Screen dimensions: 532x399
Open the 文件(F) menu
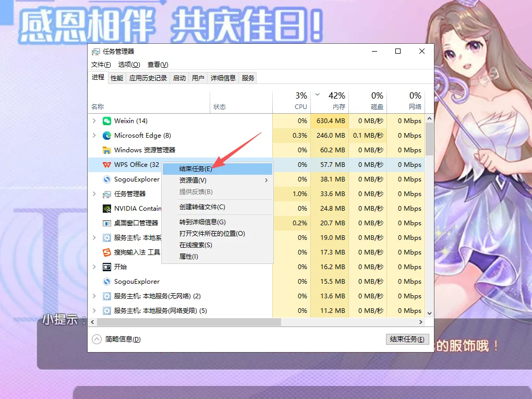[x=101, y=65]
